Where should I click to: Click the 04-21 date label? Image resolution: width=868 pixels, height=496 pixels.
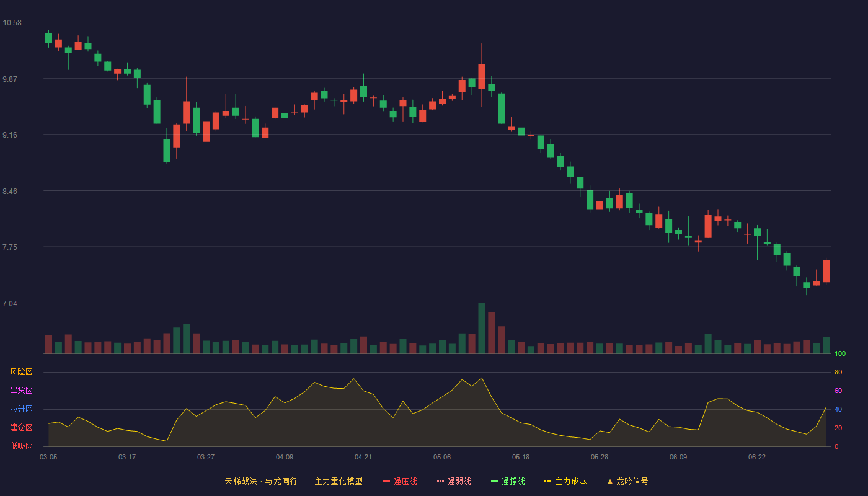(x=363, y=457)
